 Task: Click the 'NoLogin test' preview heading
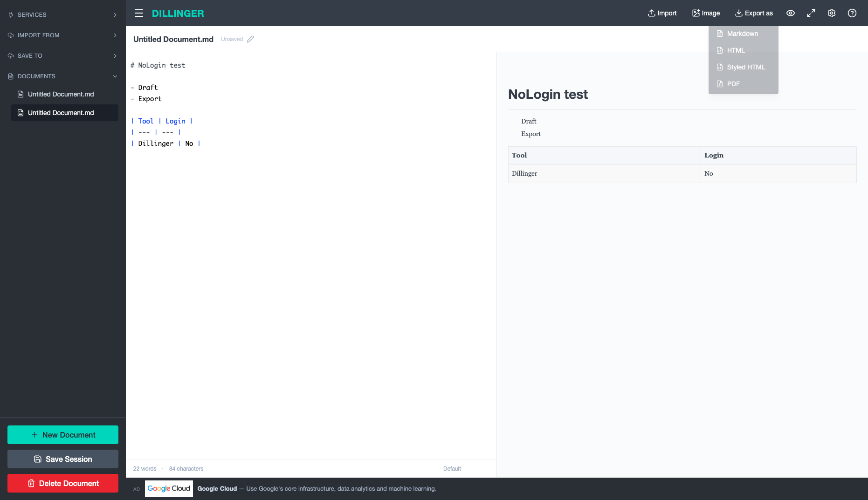548,94
